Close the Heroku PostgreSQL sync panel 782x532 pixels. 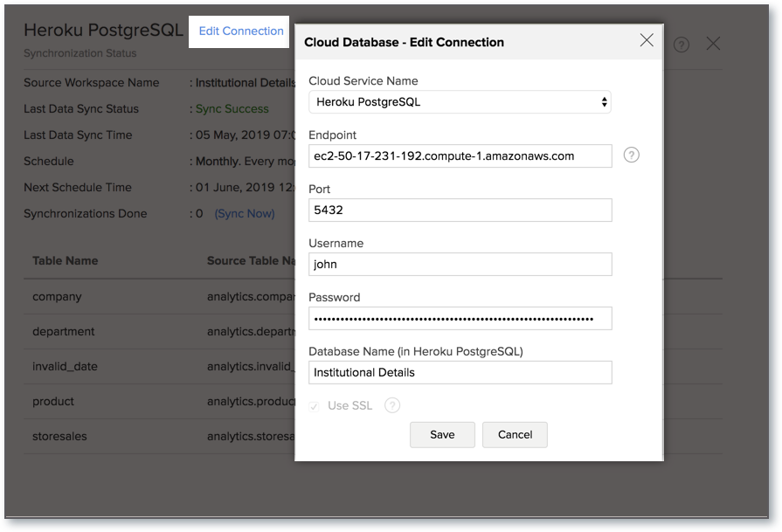[x=713, y=44]
